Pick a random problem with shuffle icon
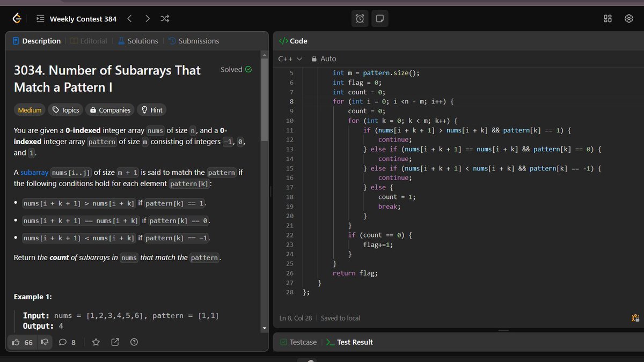The height and width of the screenshot is (362, 644). pos(165,19)
